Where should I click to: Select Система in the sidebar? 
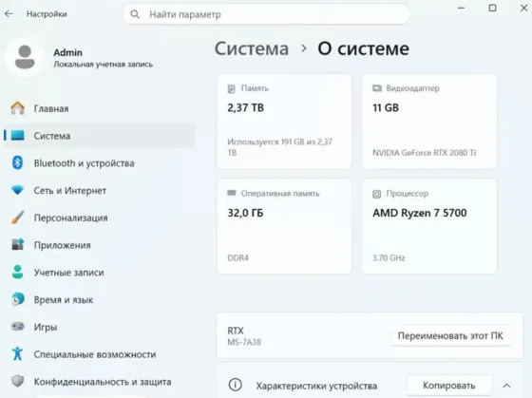click(x=99, y=136)
